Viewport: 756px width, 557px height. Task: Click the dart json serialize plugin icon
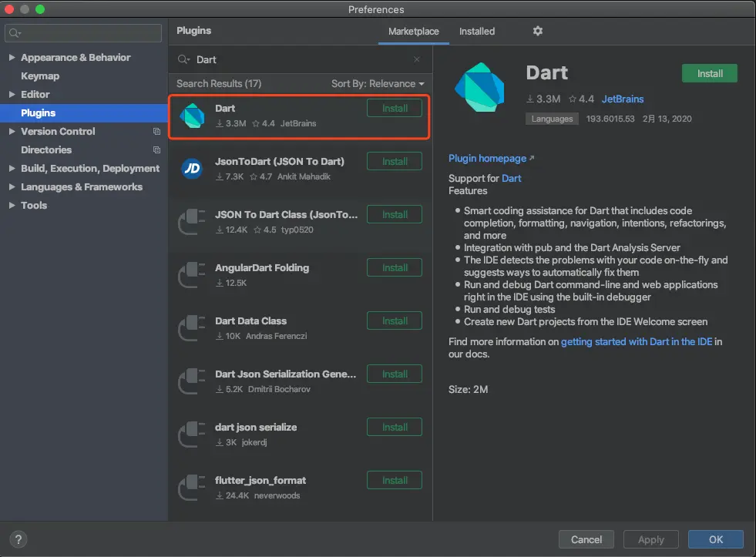(192, 435)
